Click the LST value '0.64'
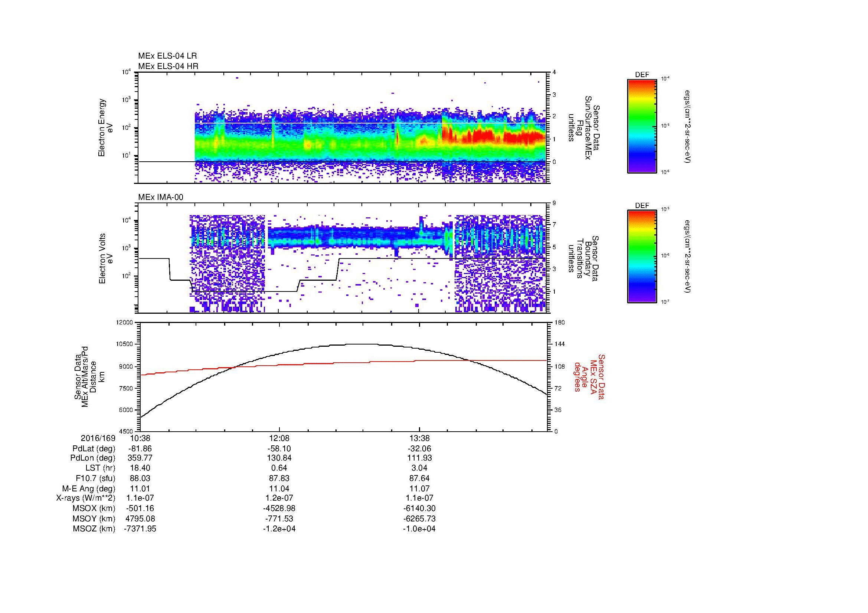 (279, 468)
